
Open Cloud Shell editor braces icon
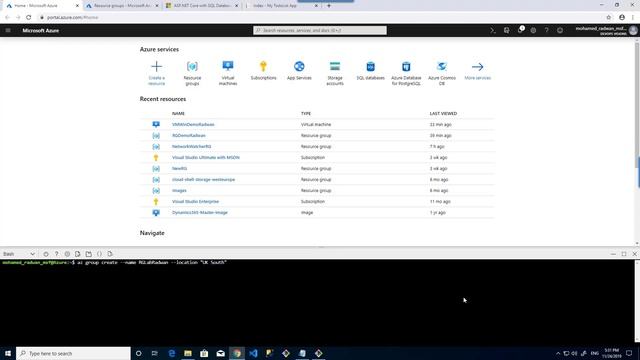coord(99,254)
